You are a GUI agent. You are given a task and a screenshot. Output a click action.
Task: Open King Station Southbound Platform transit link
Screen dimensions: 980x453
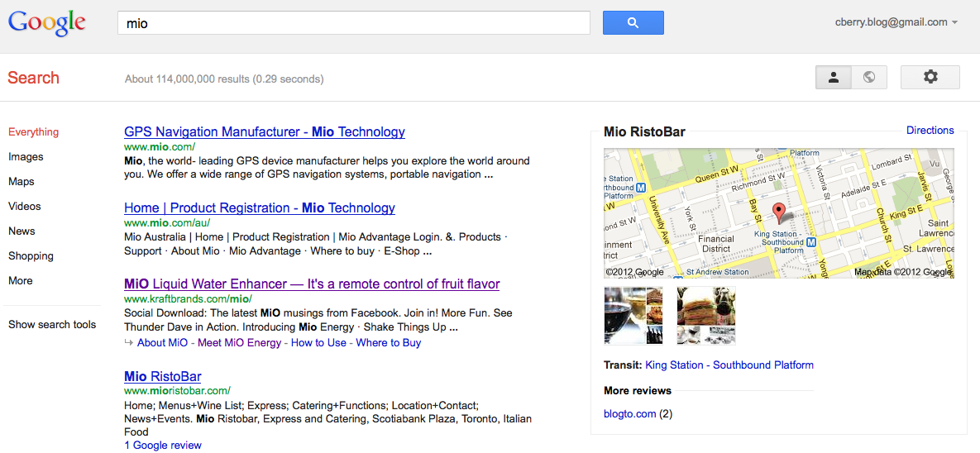(x=729, y=365)
